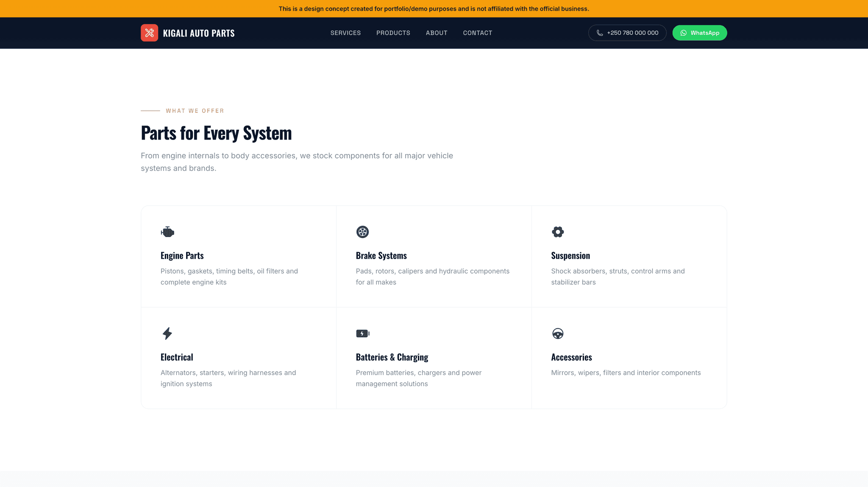Image resolution: width=868 pixels, height=487 pixels.
Task: Click the Batteries & Charging battery icon
Action: coord(363,333)
